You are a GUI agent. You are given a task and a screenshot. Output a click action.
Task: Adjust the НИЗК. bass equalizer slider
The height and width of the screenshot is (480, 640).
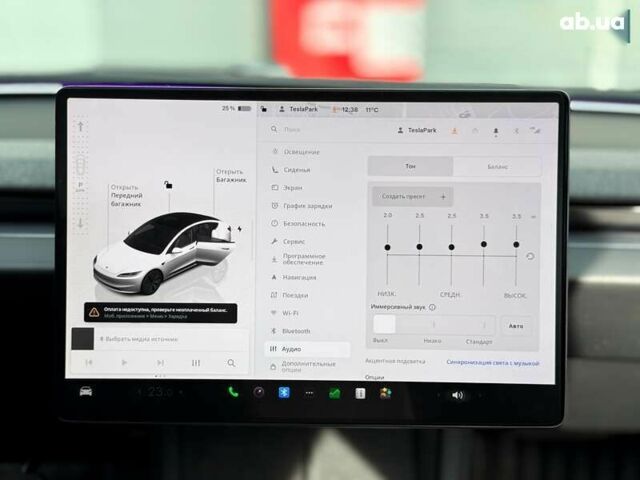[387, 245]
